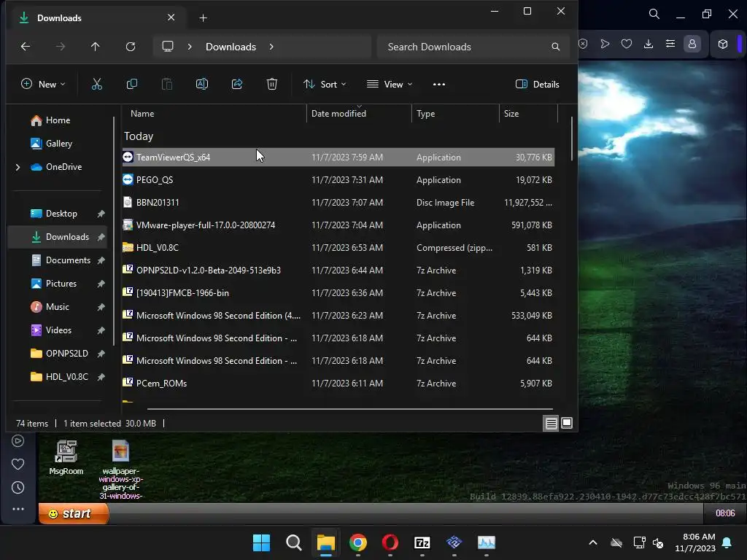Click the Rename icon in toolbar

point(202,85)
